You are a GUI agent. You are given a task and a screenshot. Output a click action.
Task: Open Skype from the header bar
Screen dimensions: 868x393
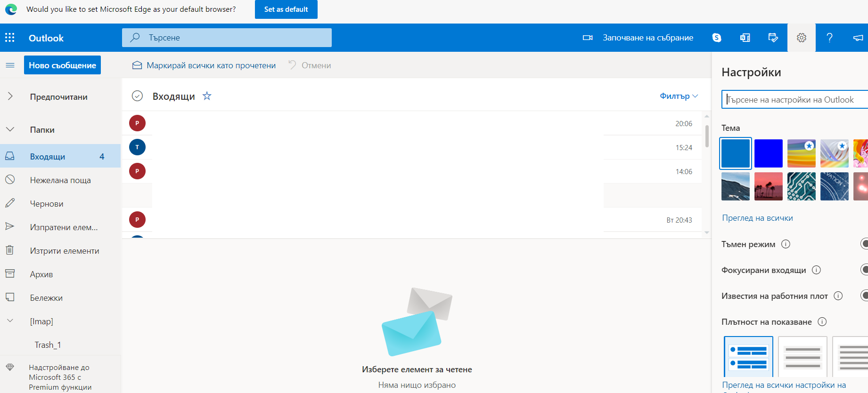click(717, 38)
